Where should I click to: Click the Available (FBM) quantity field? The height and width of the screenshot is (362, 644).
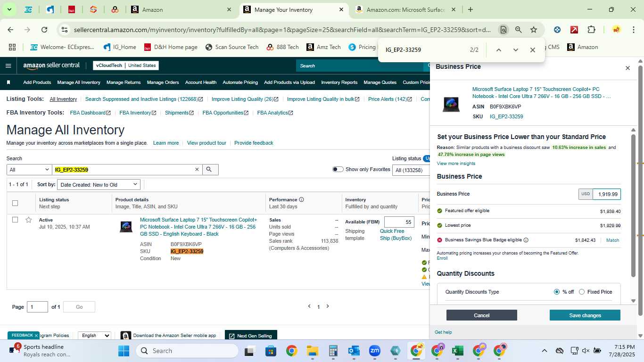tap(399, 222)
